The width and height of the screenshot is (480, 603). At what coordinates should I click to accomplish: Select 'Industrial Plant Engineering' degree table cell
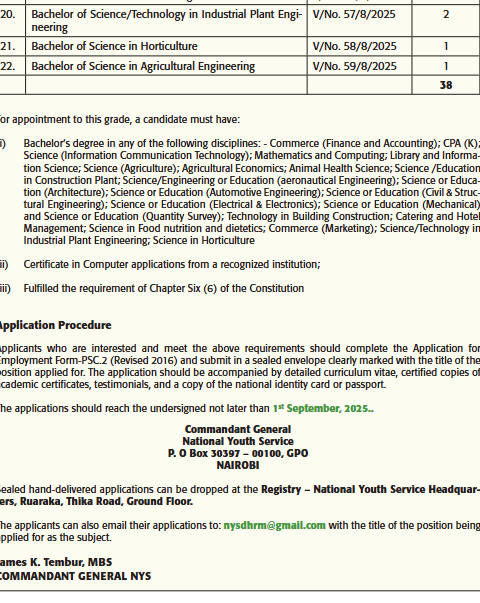(x=167, y=21)
